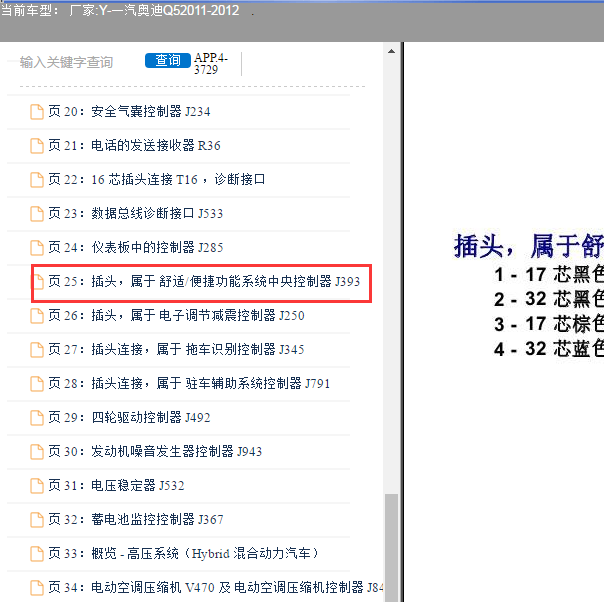
Task: Click the document icon beside 页 29
Action: (x=37, y=418)
